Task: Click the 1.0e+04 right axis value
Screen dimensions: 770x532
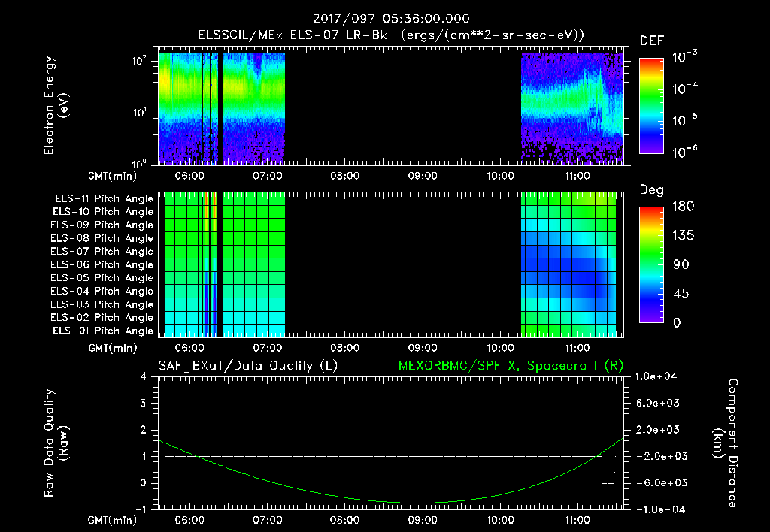Action: (x=656, y=376)
